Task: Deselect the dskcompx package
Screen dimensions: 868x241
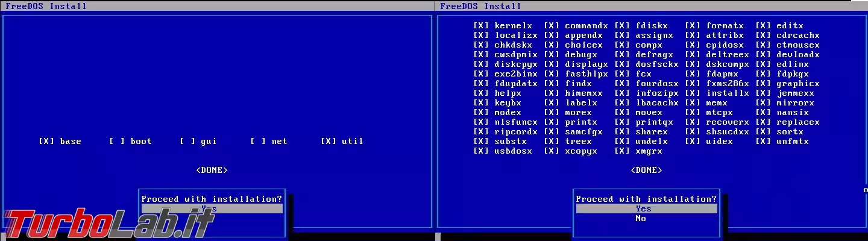Action: pyautogui.click(x=693, y=64)
